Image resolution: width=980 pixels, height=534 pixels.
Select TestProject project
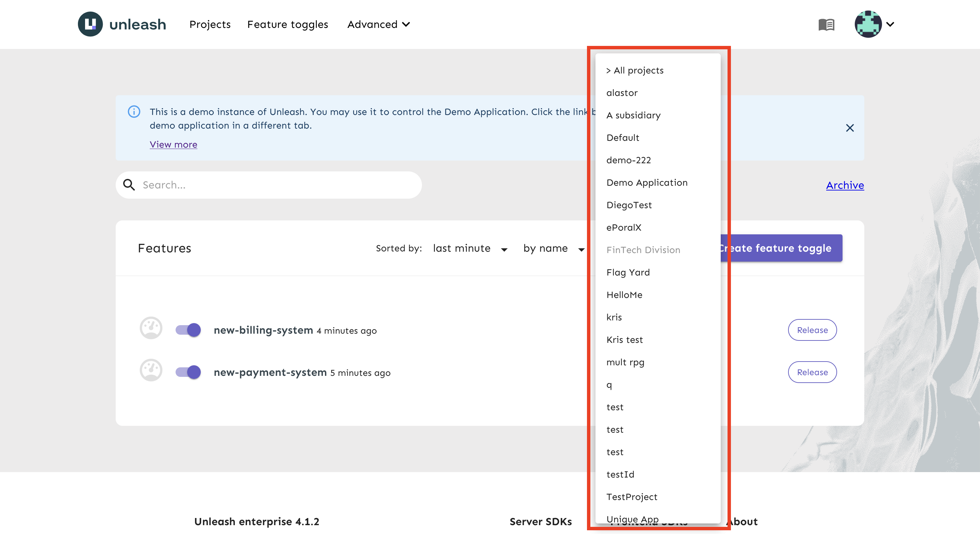[x=658, y=497]
